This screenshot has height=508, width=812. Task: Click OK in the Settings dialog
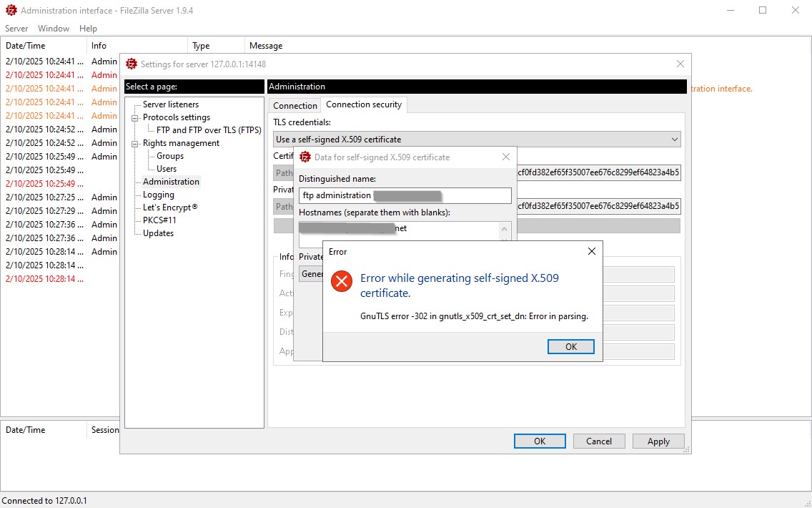coord(540,441)
